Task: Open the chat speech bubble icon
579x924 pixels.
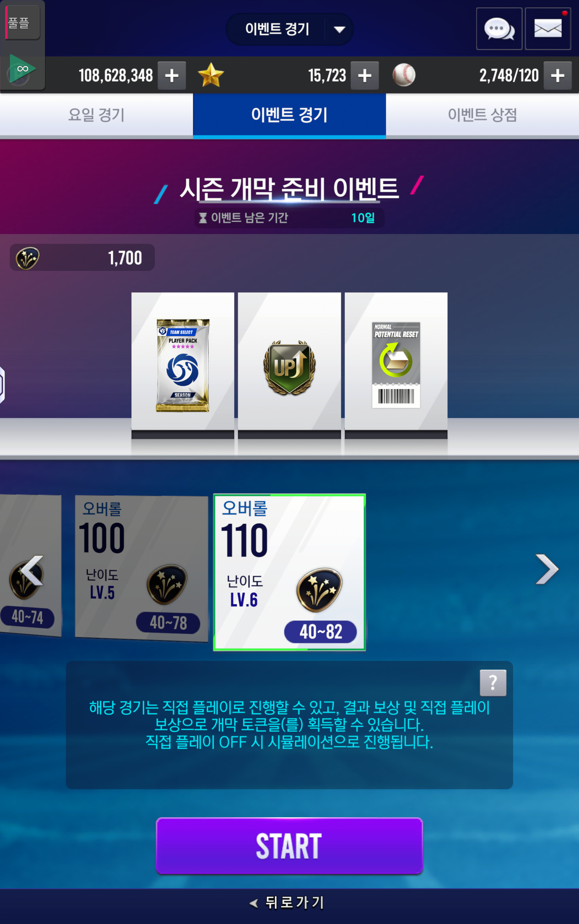Action: pos(499,29)
